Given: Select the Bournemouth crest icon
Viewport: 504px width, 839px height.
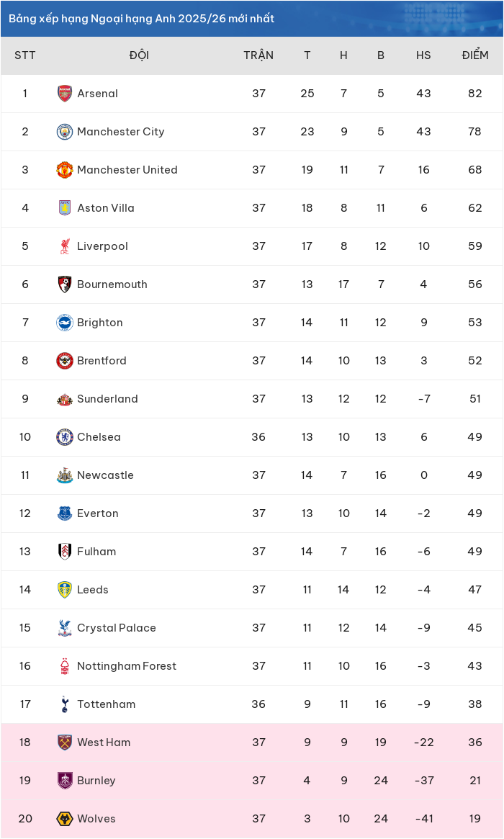Looking at the screenshot, I should tap(65, 284).
